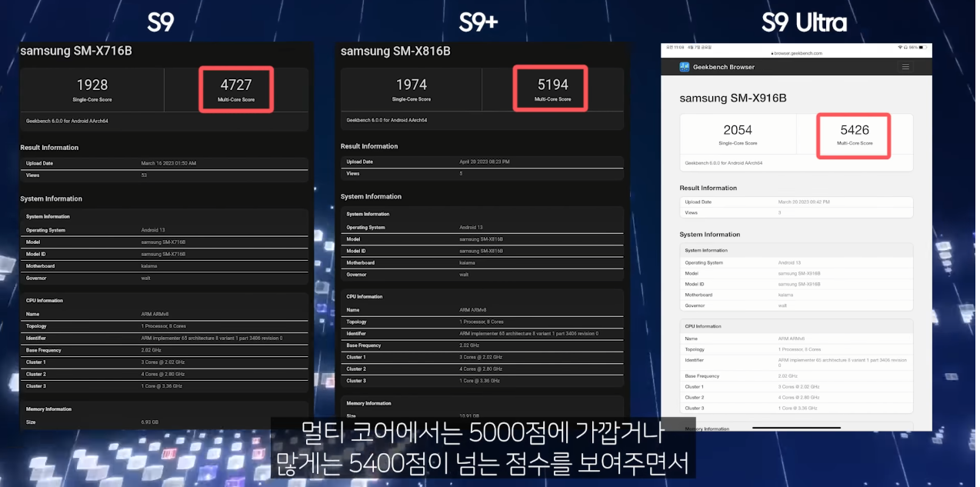Click the samsung SM-X816B heading
This screenshot has height=487, width=980.
click(395, 51)
